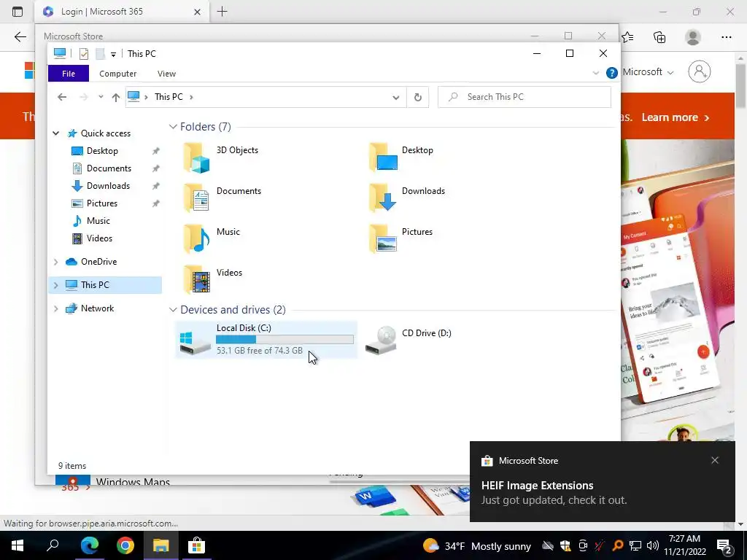747x560 pixels.
Task: Collapse the Folders (7) group
Action: coord(172,127)
